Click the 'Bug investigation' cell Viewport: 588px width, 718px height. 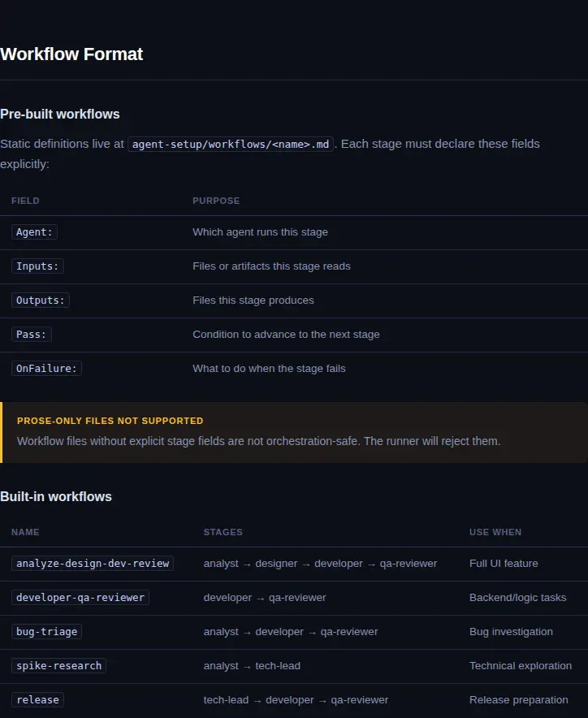tap(511, 632)
